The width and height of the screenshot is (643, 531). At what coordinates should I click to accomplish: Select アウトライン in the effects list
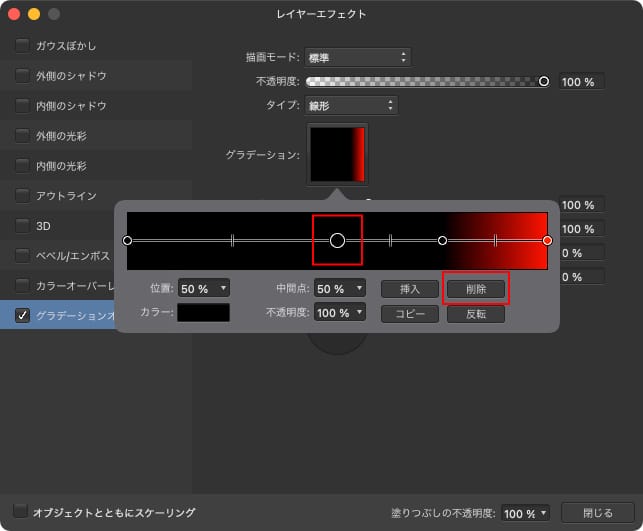(64, 195)
